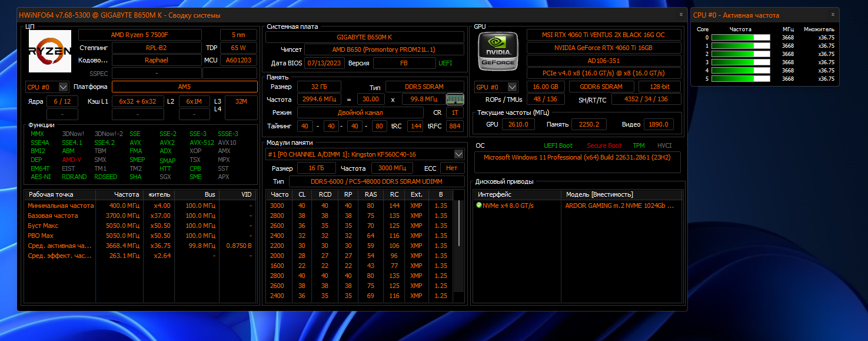Click the Ext. column header in timings table

click(x=417, y=194)
